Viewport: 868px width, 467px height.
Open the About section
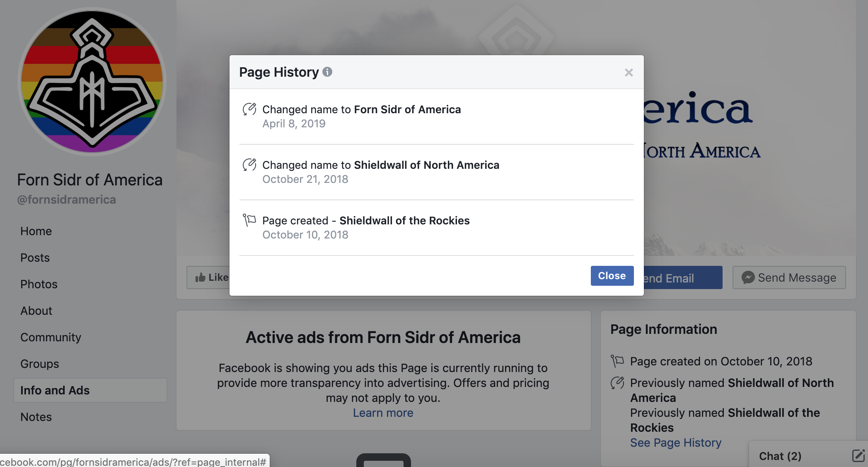click(36, 311)
